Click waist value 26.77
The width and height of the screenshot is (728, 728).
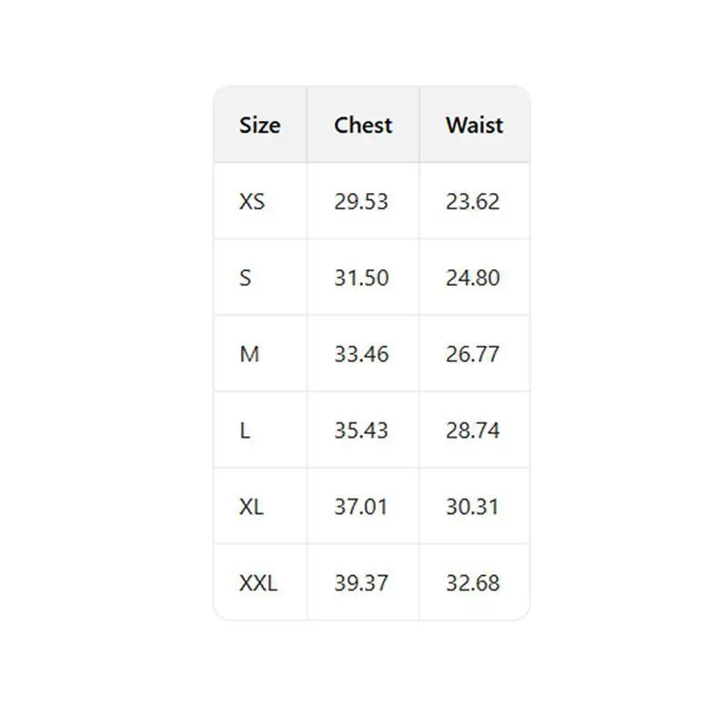[472, 354]
